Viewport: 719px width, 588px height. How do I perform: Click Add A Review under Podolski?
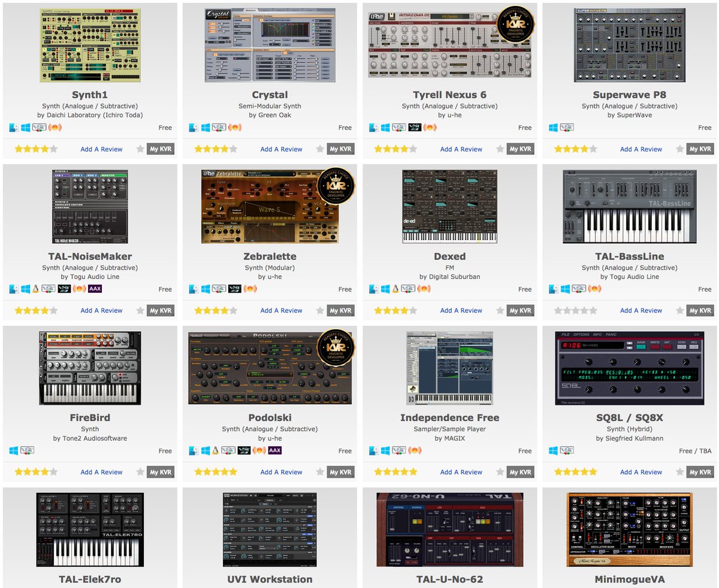pos(282,472)
